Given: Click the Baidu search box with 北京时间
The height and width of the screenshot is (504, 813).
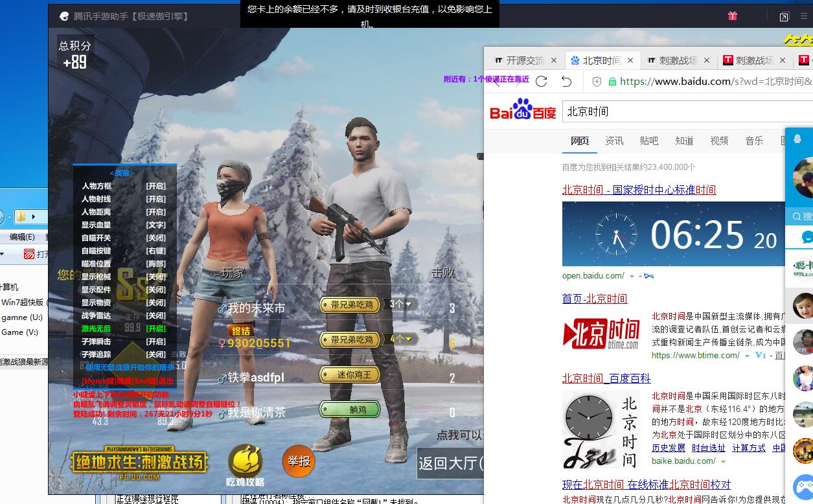Looking at the screenshot, I should (687, 111).
